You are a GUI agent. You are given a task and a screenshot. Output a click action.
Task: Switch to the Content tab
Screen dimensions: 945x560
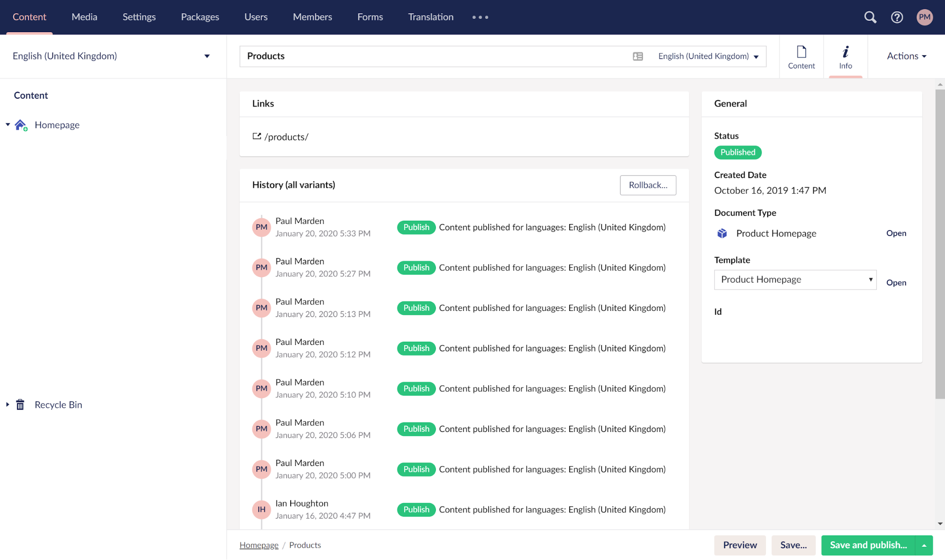(801, 56)
